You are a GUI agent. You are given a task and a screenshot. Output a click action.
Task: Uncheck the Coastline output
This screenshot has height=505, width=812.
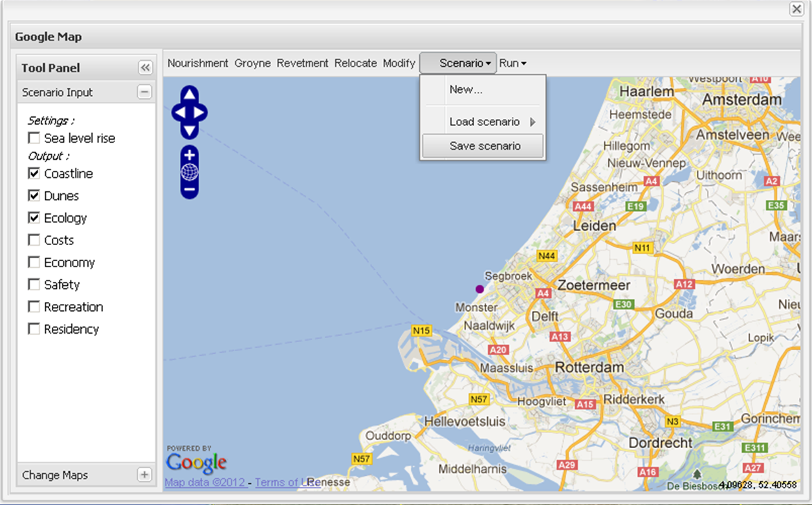(x=34, y=173)
